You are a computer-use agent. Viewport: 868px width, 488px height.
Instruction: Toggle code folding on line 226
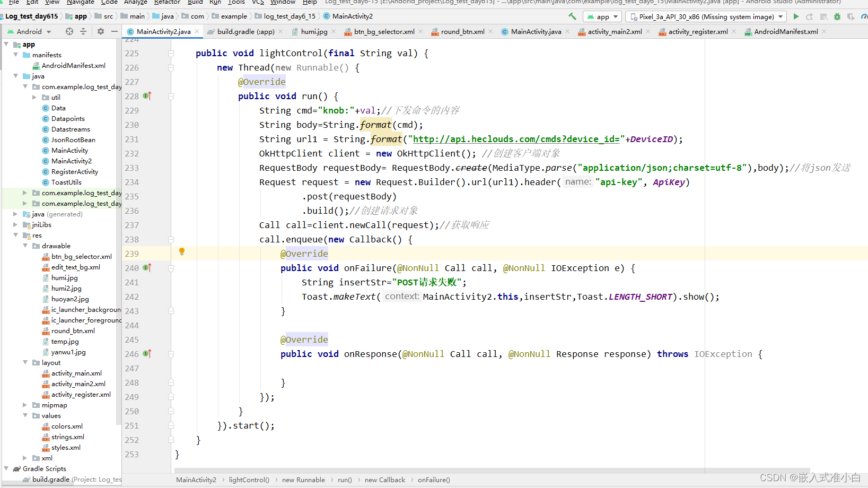pyautogui.click(x=171, y=67)
